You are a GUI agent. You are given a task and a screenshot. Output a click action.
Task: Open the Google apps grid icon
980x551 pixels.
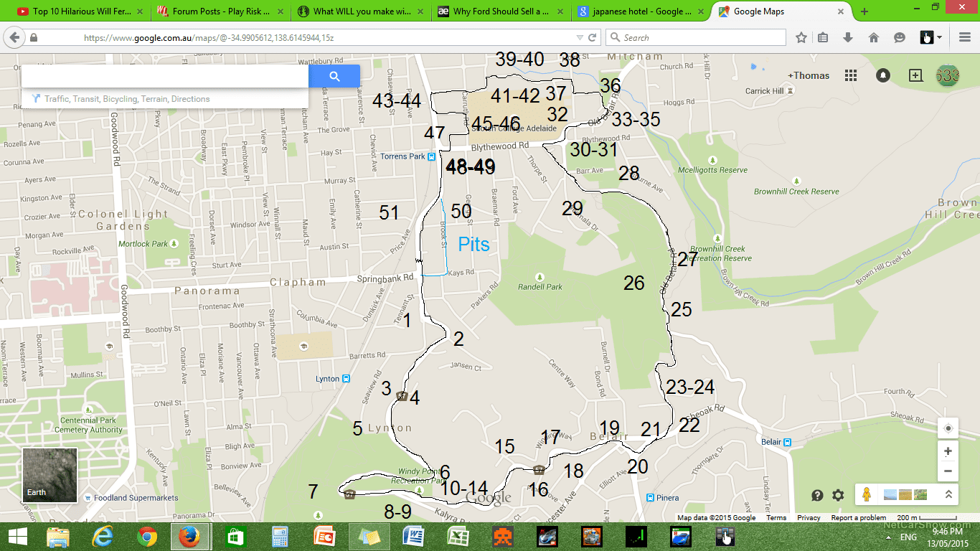coord(851,75)
